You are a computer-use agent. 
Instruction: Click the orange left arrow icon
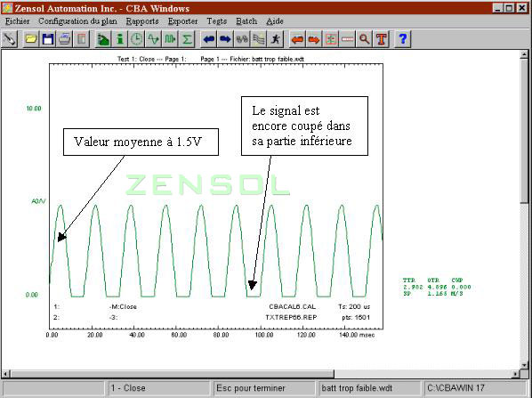click(x=297, y=39)
